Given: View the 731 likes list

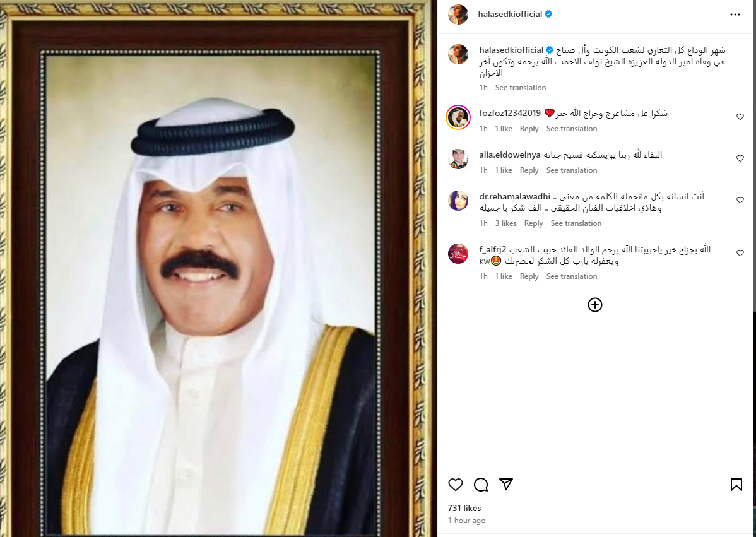Looking at the screenshot, I should (x=464, y=508).
